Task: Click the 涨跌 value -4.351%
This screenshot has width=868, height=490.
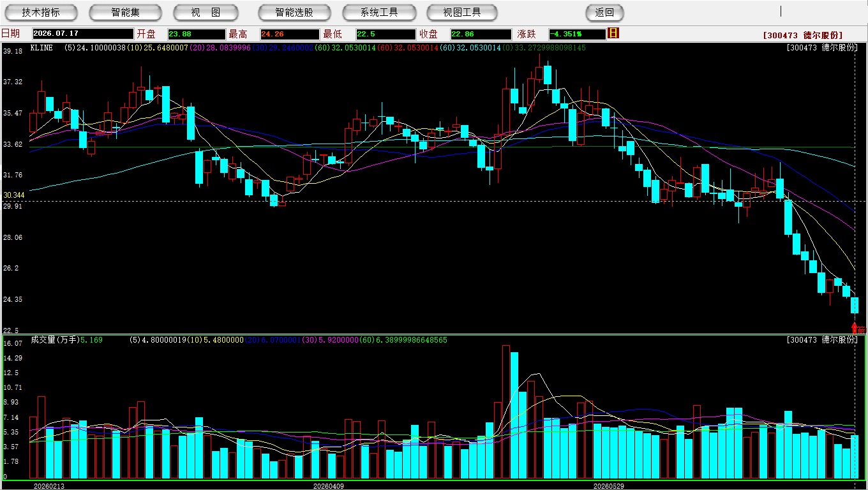Action: 576,34
